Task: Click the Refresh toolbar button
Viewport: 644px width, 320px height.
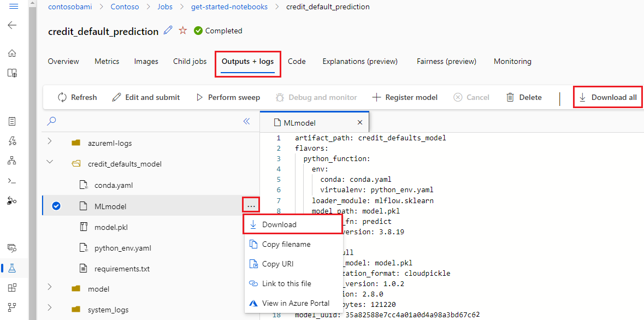Action: 77,97
